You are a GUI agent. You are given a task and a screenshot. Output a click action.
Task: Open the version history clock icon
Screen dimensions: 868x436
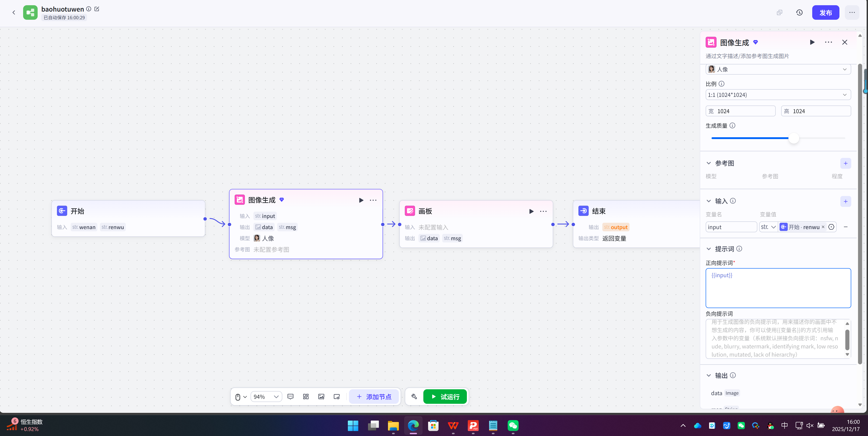[799, 12]
